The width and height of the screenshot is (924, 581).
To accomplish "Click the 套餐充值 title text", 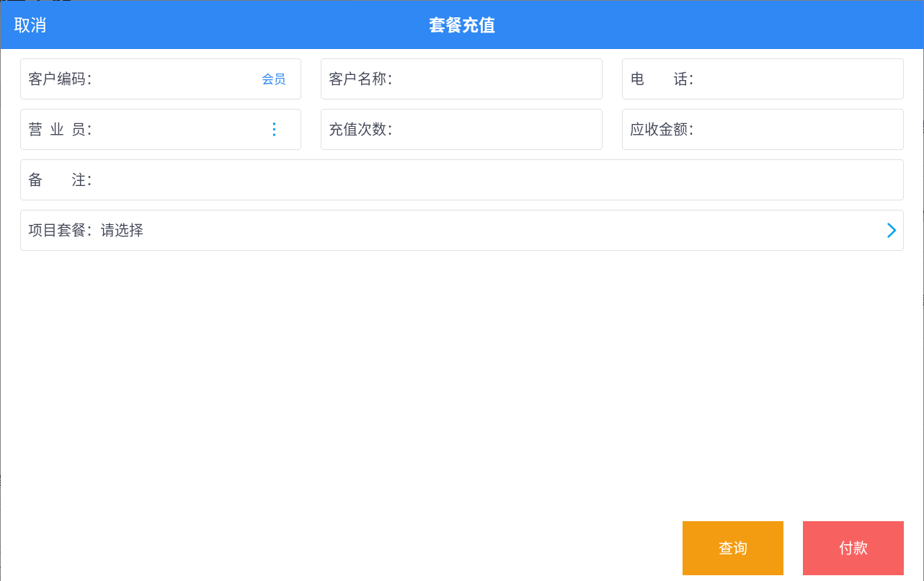I will click(462, 25).
